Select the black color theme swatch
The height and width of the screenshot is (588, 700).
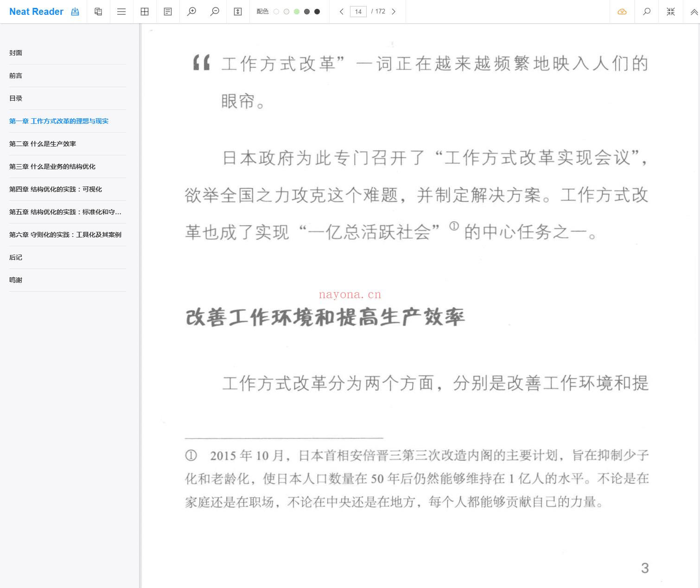pos(317,12)
